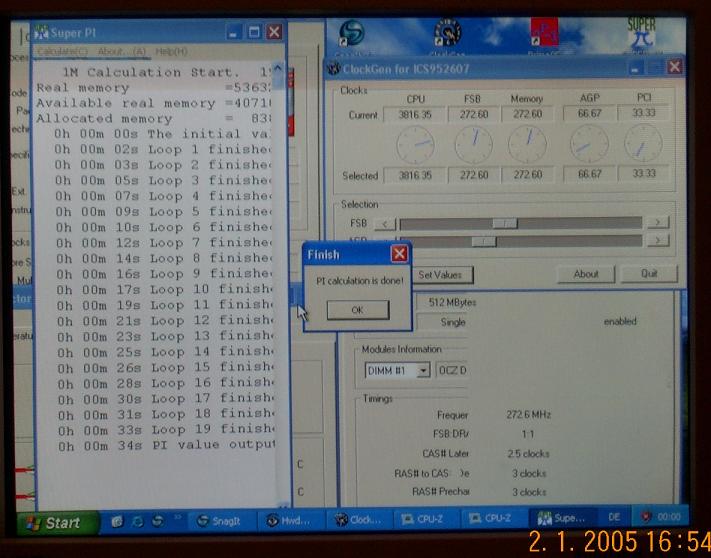Open the About menu in Super PI
This screenshot has height=558, width=711.
coord(122,52)
